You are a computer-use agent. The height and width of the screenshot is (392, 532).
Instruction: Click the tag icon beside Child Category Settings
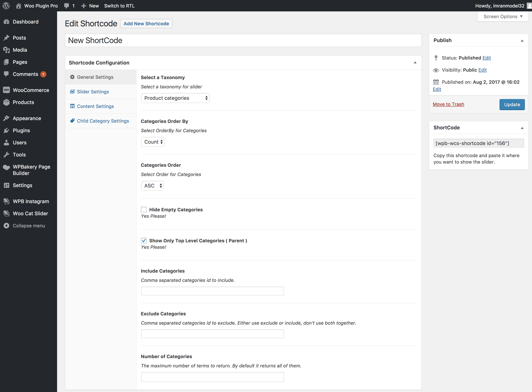72,121
